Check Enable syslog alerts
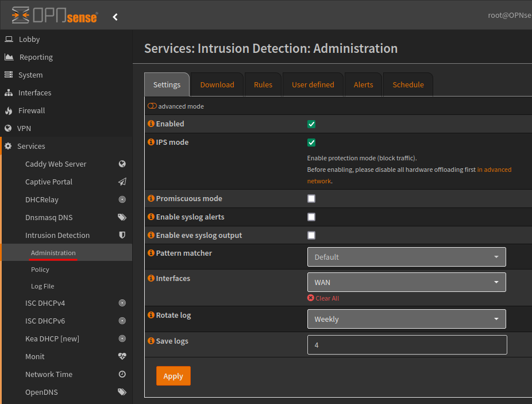This screenshot has height=404, width=532. click(x=311, y=217)
